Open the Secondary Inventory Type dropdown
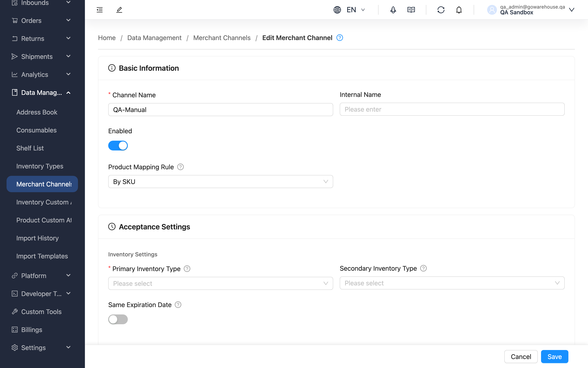The width and height of the screenshot is (588, 368). 452,283
